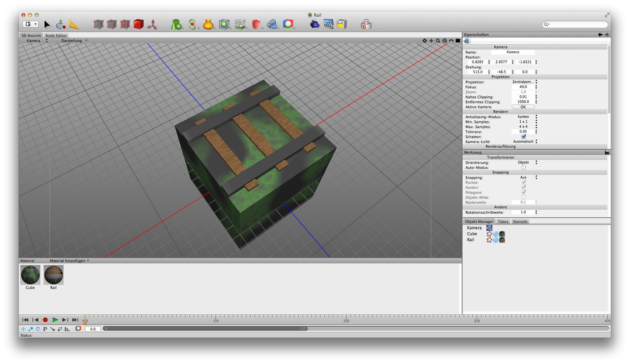Click the viewport rotate camera icon

tap(445, 41)
